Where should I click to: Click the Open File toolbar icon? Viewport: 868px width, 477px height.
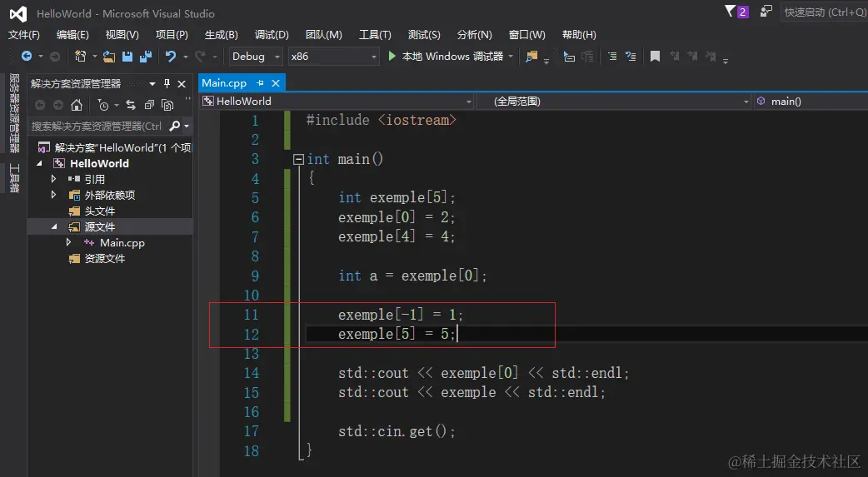(x=109, y=56)
